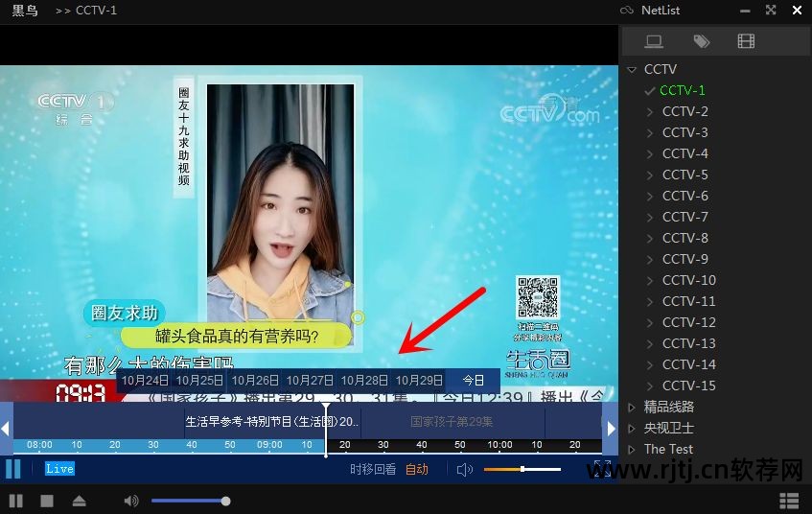This screenshot has height=514, width=812.
Task: Enter fullscreen with the expand icon
Action: click(602, 469)
